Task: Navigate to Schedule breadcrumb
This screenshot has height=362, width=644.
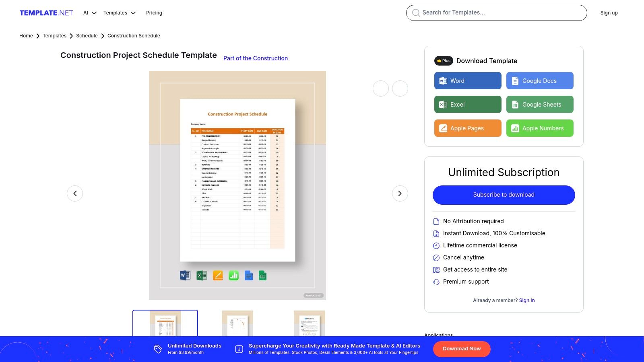Action: coord(87,36)
